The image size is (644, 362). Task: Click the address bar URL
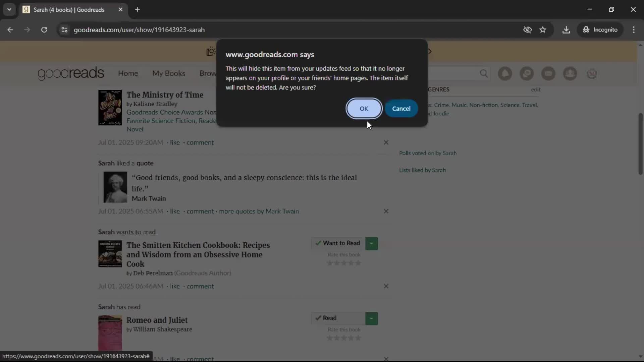[x=139, y=30]
